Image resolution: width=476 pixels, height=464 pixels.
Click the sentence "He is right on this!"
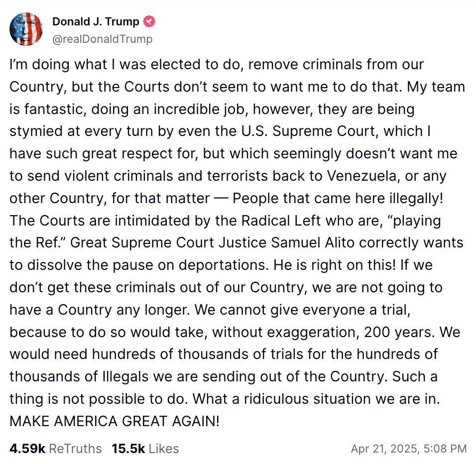click(x=335, y=265)
